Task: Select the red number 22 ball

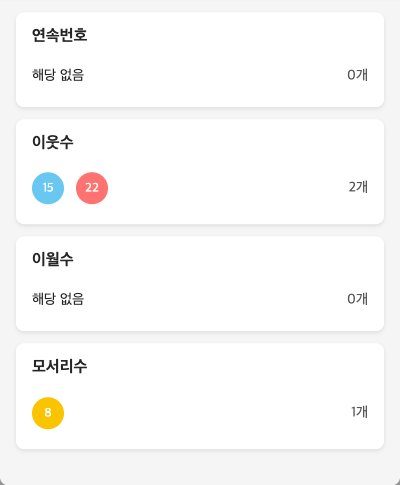Action: click(x=92, y=188)
